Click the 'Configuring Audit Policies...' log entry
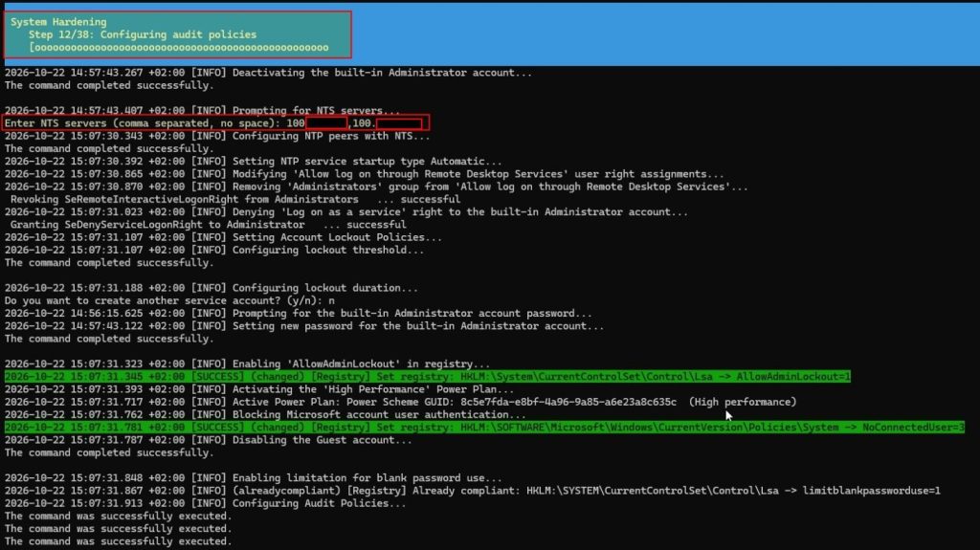The height and width of the screenshot is (550, 980). [x=205, y=503]
